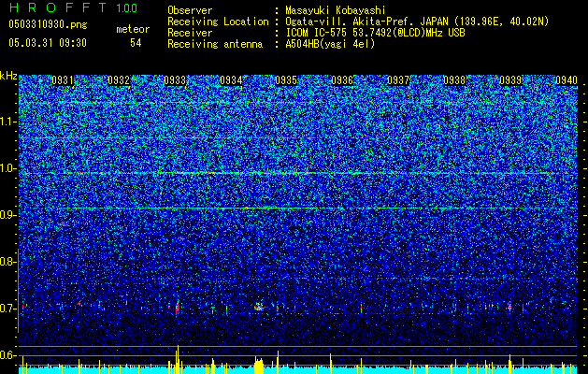588x374 pixels.
Task: Click the 0937 time marker
Action: click(x=398, y=80)
